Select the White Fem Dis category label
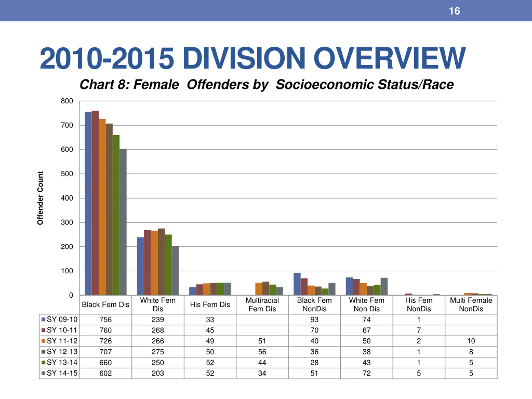This screenshot has width=532, height=399. point(158,304)
